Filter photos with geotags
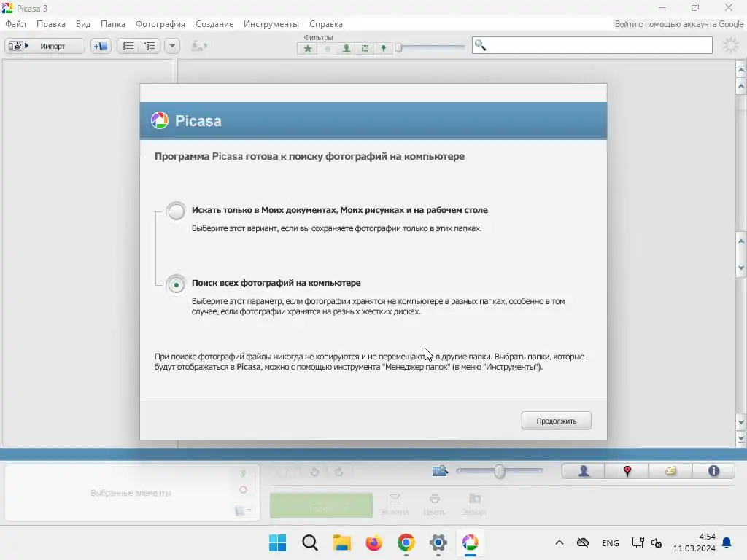The height and width of the screenshot is (560, 747). (x=384, y=49)
